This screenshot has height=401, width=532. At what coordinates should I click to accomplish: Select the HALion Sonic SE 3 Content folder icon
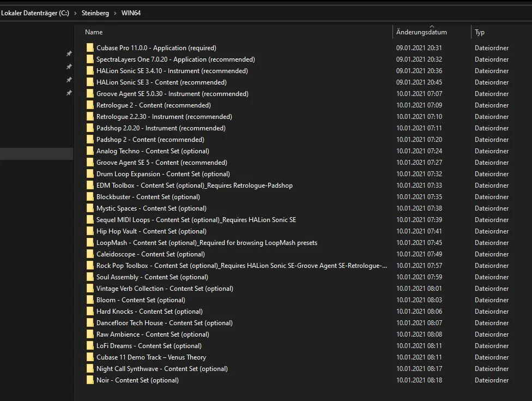click(x=90, y=82)
